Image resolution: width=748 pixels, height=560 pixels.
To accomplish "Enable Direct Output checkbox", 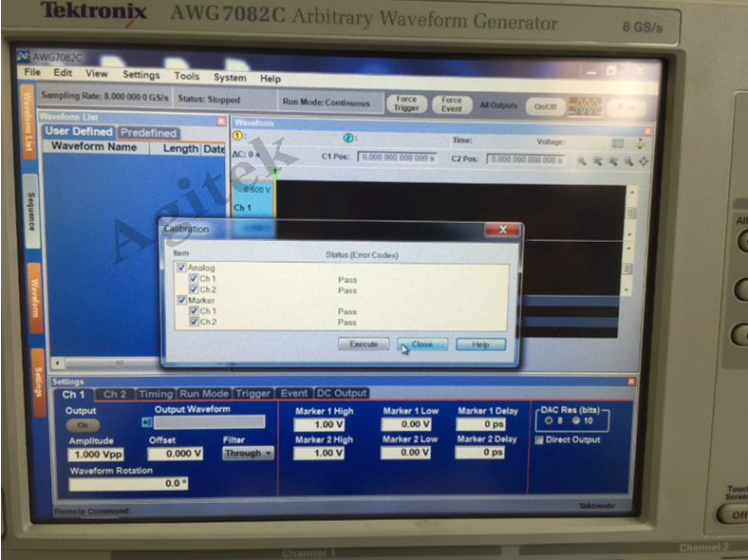I will pos(539,439).
